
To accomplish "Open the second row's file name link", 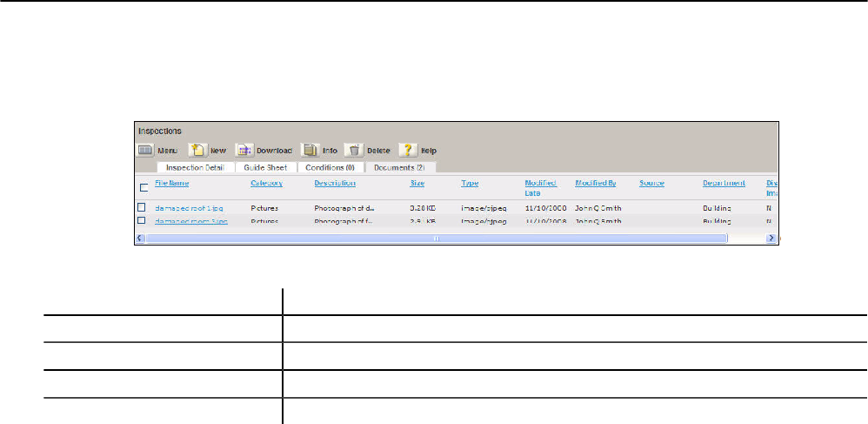I will click(191, 221).
